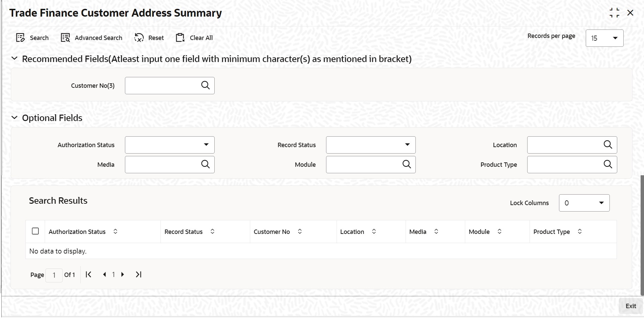644x318 pixels.
Task: Open the Location lookup search icon
Action: (x=608, y=145)
